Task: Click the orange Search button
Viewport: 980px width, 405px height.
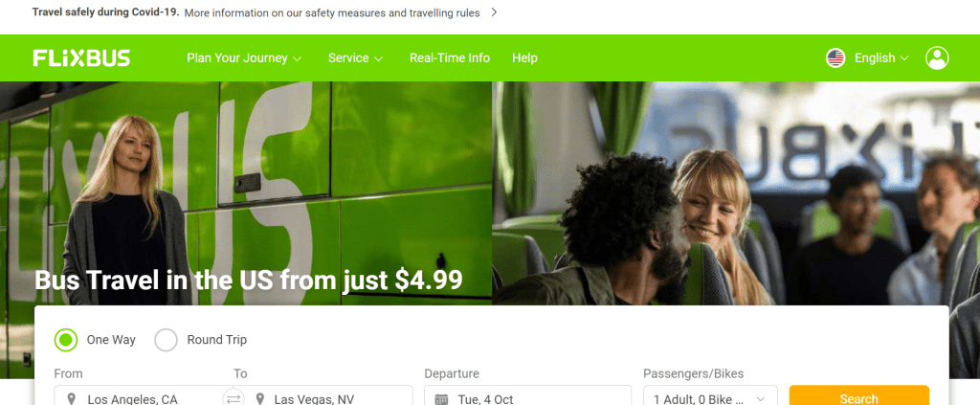Action: point(858,395)
